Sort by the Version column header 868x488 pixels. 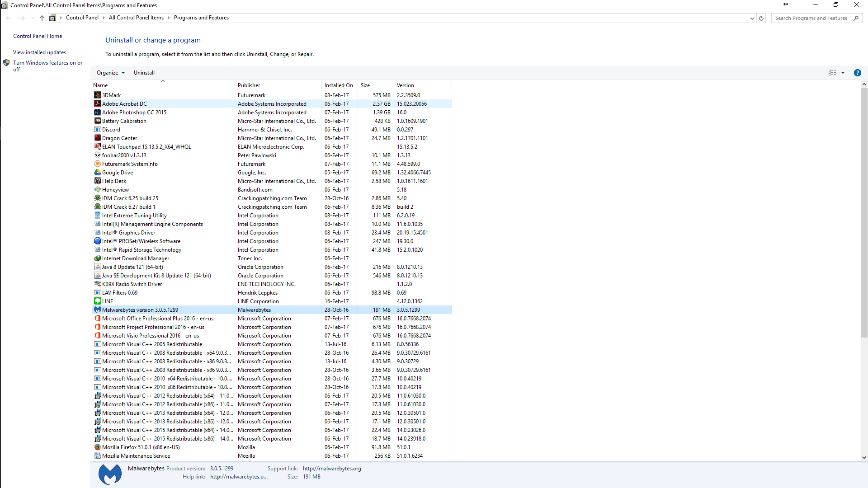click(423, 85)
